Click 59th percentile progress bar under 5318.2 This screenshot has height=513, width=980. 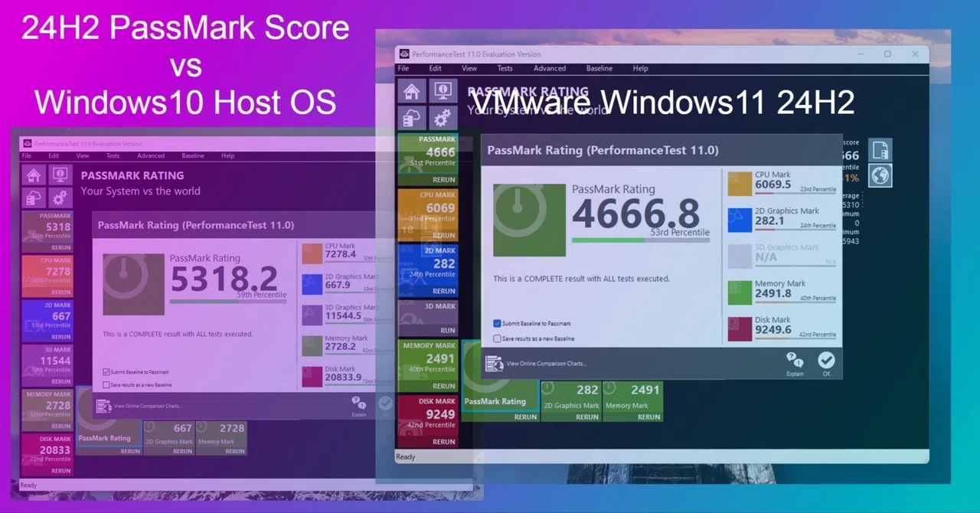(x=228, y=301)
